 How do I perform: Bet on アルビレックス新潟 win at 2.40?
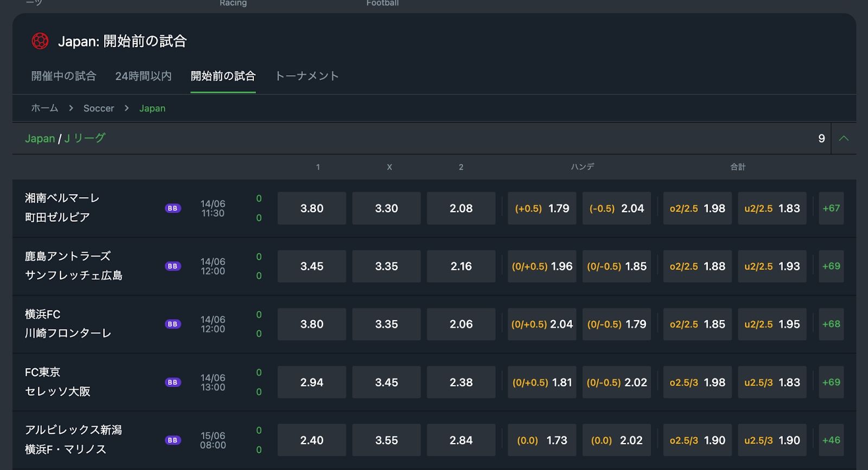[312, 440]
